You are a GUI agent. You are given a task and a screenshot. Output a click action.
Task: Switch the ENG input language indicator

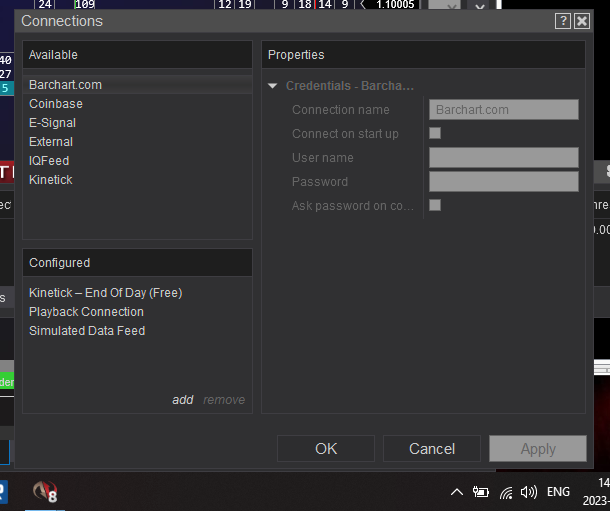pyautogui.click(x=558, y=492)
